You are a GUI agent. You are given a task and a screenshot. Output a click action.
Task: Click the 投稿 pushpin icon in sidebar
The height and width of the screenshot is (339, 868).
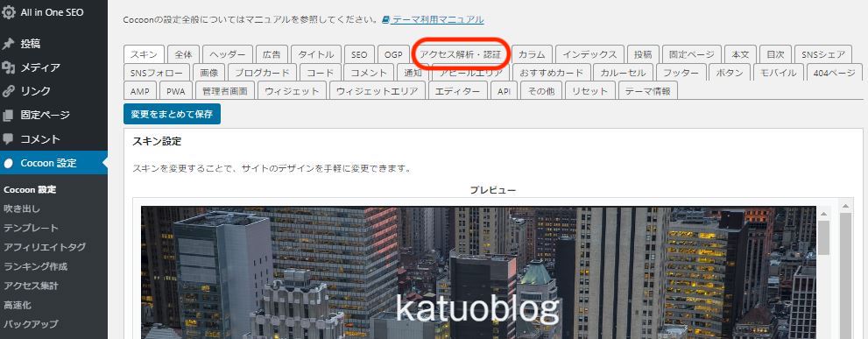(x=8, y=44)
